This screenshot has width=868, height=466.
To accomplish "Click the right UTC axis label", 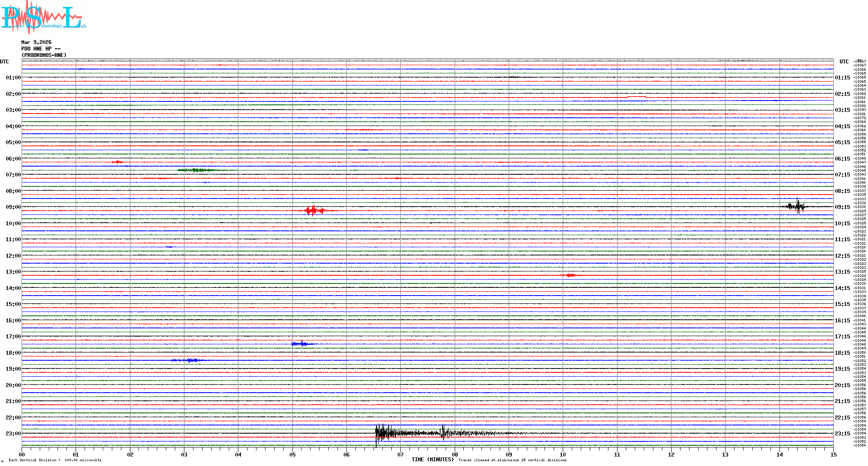I will pos(844,62).
